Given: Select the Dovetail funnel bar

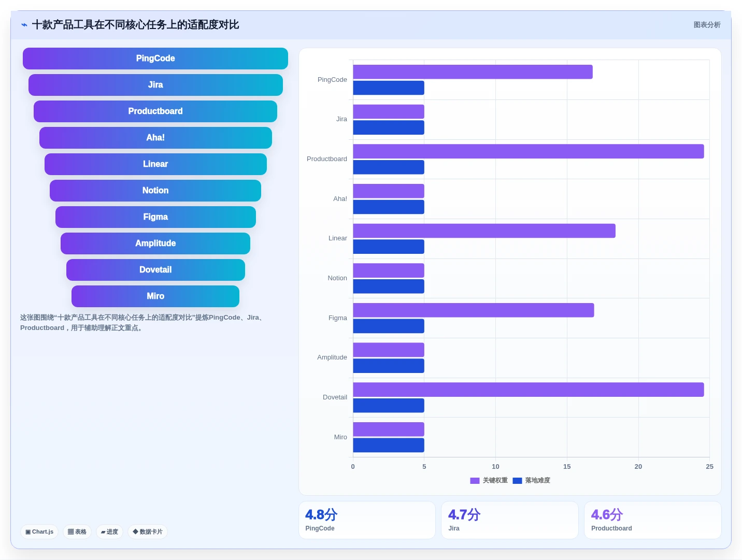Looking at the screenshot, I should 155,270.
